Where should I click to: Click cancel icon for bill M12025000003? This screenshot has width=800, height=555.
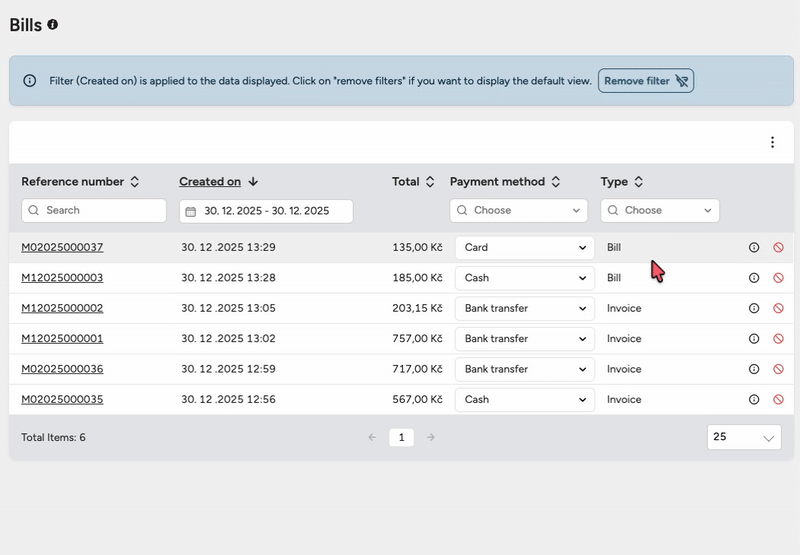778,278
